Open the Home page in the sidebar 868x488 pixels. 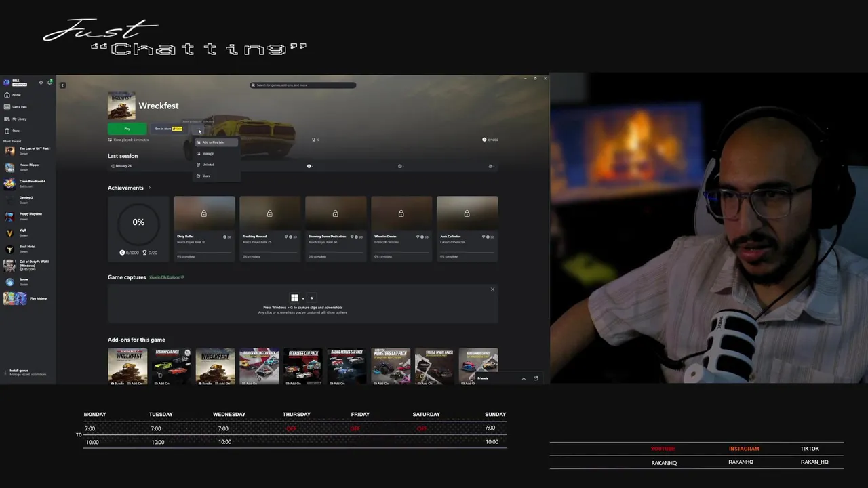click(x=27, y=95)
